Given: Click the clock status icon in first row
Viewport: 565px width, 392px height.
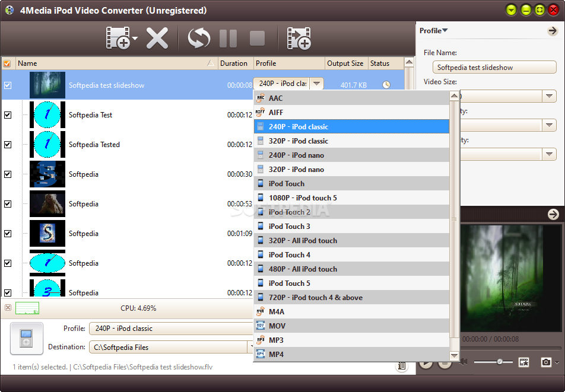Looking at the screenshot, I should pyautogui.click(x=386, y=85).
